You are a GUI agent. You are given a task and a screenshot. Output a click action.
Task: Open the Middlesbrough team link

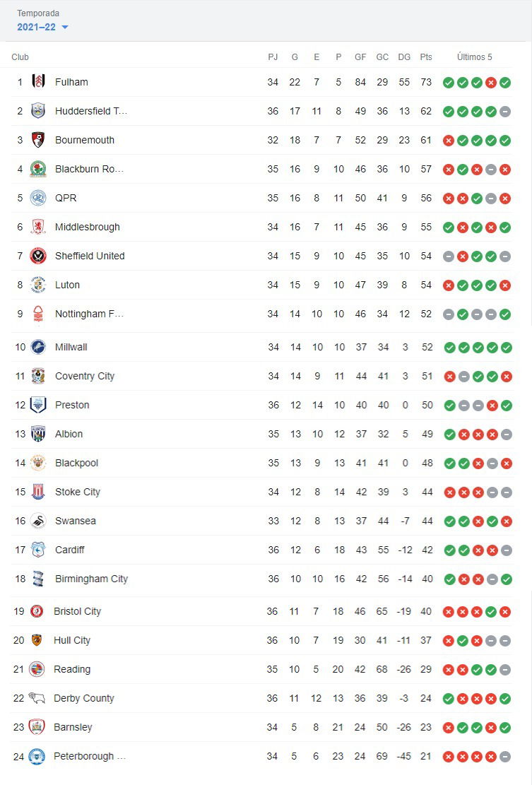click(88, 227)
